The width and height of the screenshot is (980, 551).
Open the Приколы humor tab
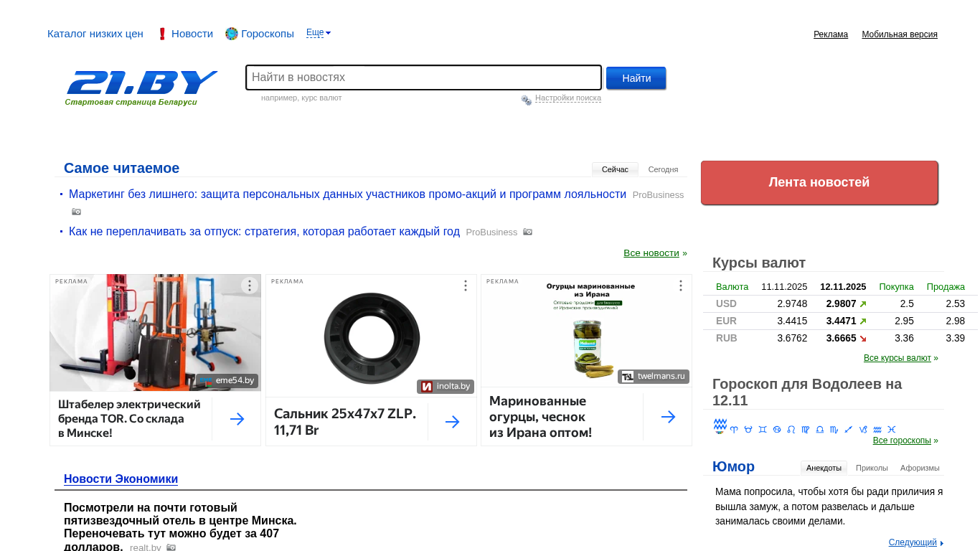tap(872, 468)
